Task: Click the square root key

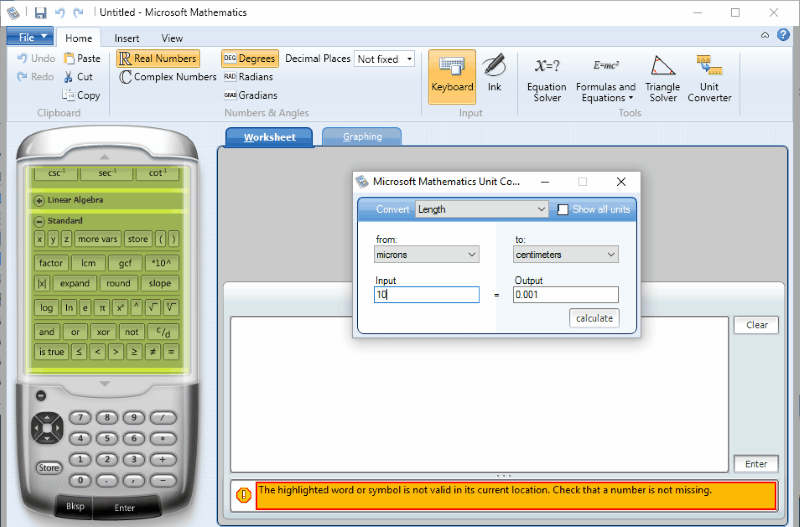Action: click(x=153, y=308)
